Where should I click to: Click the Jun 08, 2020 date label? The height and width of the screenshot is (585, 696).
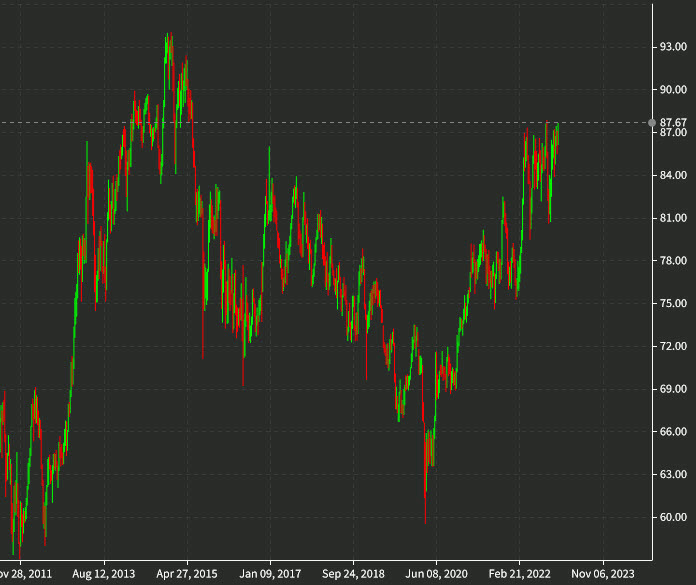(x=436, y=574)
